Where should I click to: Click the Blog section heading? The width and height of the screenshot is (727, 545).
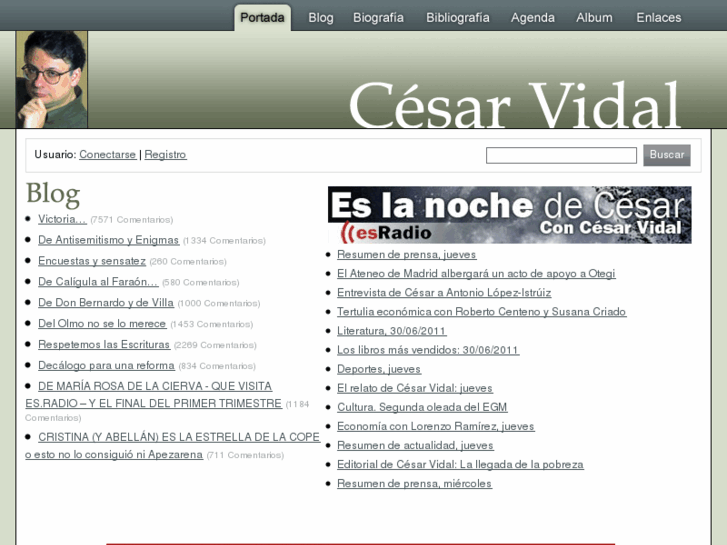53,193
